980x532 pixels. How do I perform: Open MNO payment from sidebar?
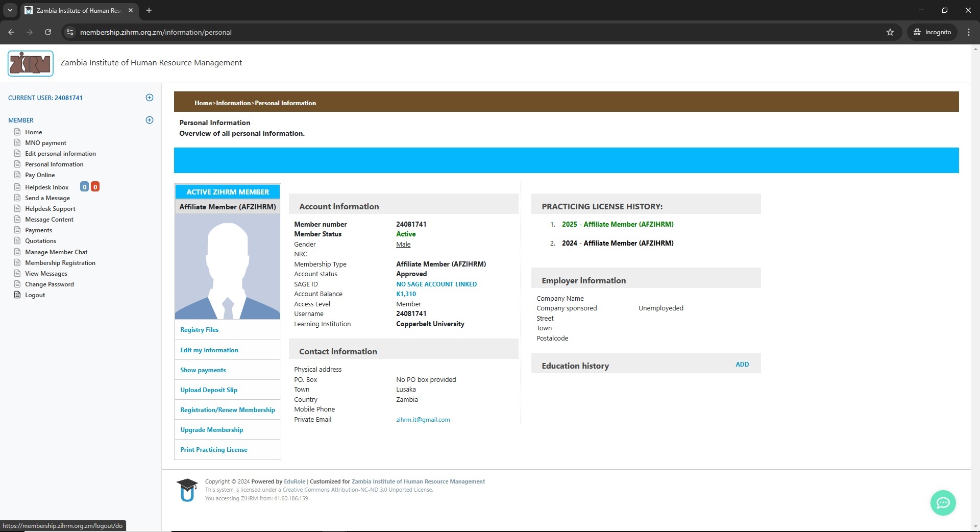45,143
